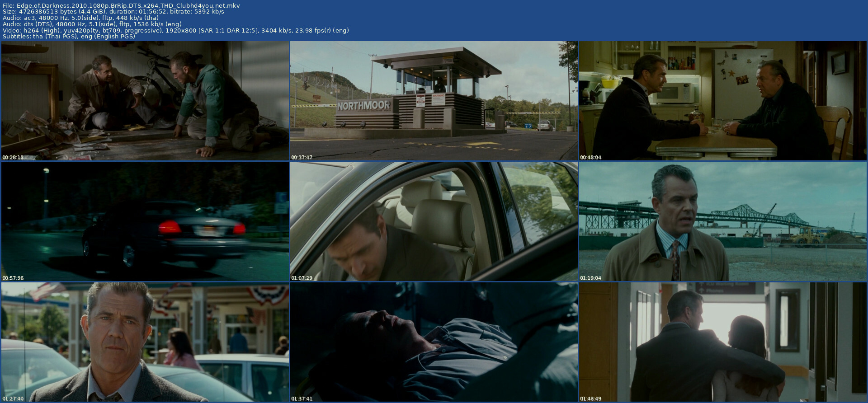Open the thumbnail timestamped 00:28:18

[x=145, y=101]
